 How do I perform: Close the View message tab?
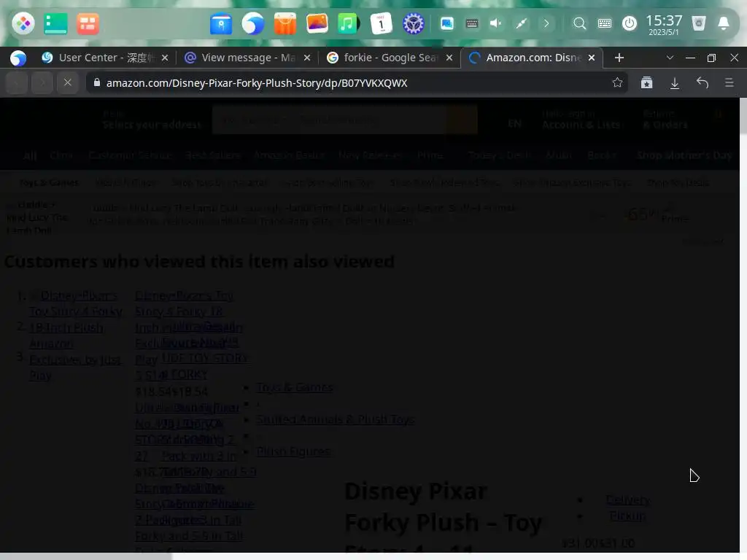click(307, 58)
